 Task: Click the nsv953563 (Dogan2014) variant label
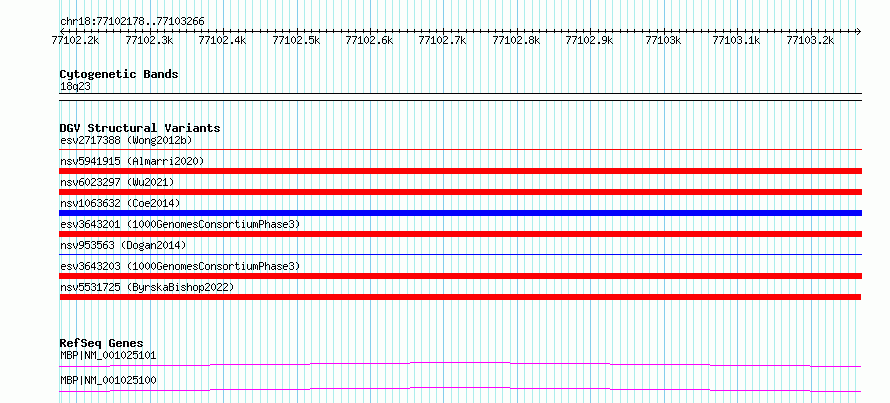click(123, 245)
